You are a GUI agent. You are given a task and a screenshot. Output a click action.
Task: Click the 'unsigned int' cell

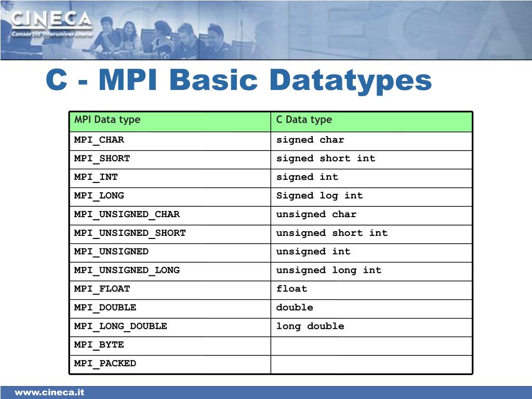tap(371, 253)
